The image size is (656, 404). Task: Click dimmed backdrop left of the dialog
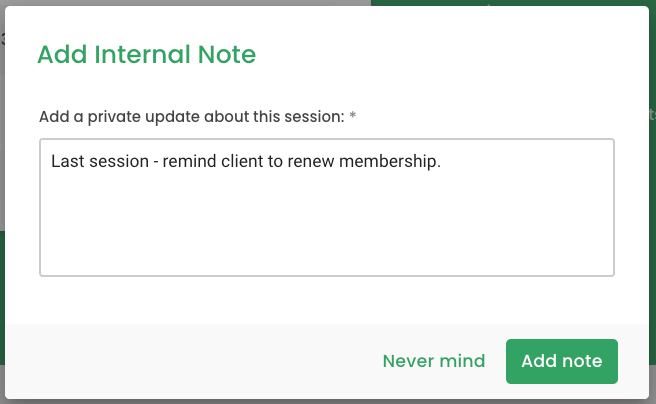click(x=2, y=125)
